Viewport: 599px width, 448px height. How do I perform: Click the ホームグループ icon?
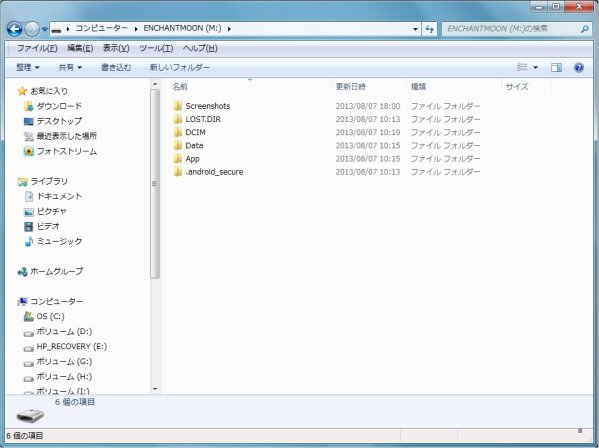tap(23, 272)
